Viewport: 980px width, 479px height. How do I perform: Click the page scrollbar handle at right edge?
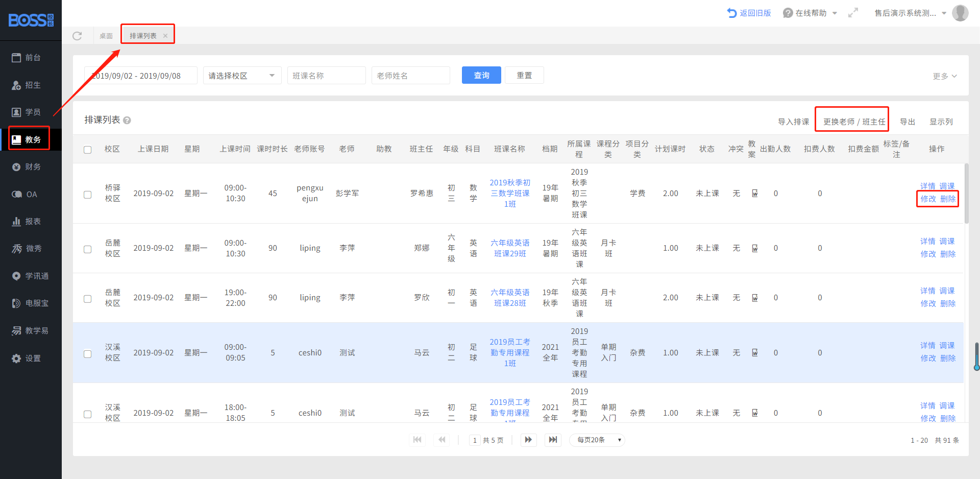(x=976, y=356)
